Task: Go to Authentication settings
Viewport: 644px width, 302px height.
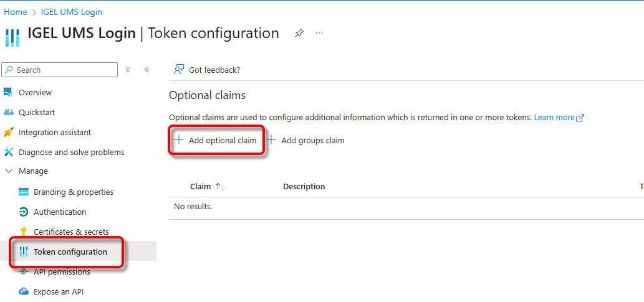Action: coord(60,212)
